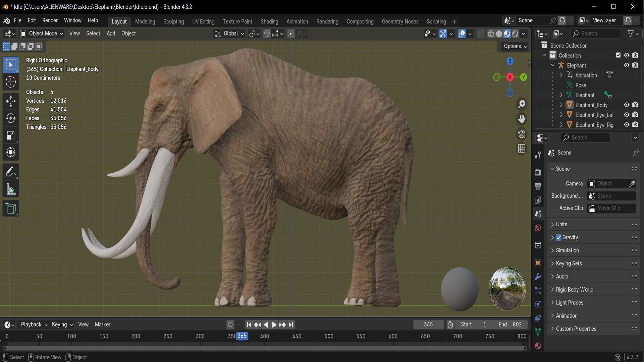
Task: Expand the Simulation panel
Action: pos(593,250)
